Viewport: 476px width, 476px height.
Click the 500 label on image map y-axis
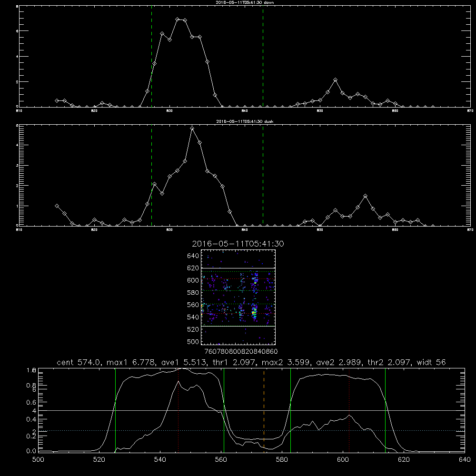tap(193, 341)
